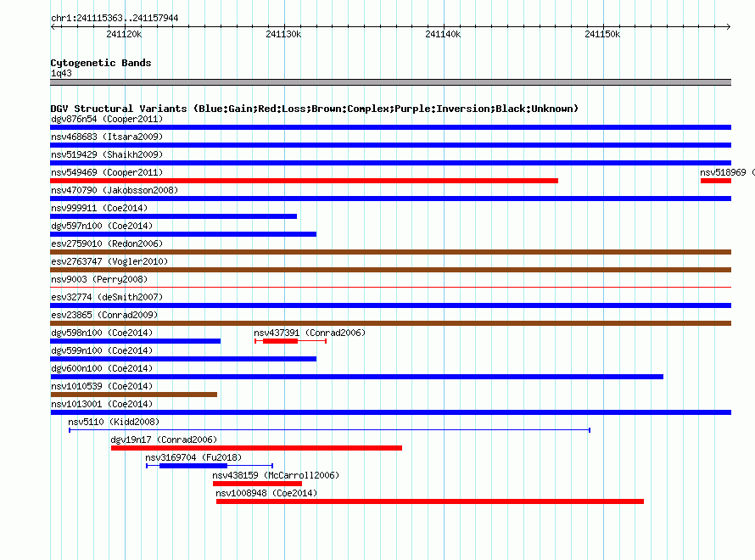Click the blue bar of dgv876n54 (Cooper2011)
This screenshot has width=755, height=560.
pyautogui.click(x=390, y=127)
